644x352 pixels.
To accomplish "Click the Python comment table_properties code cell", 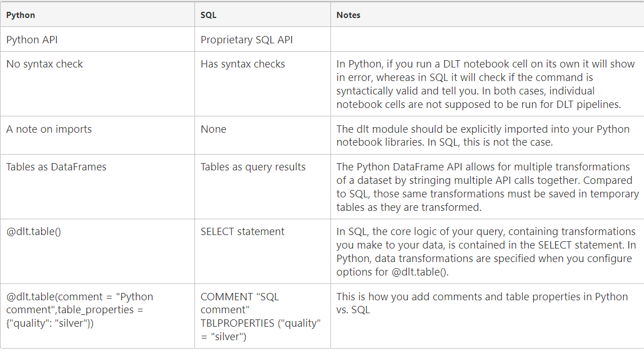I will click(x=97, y=316).
